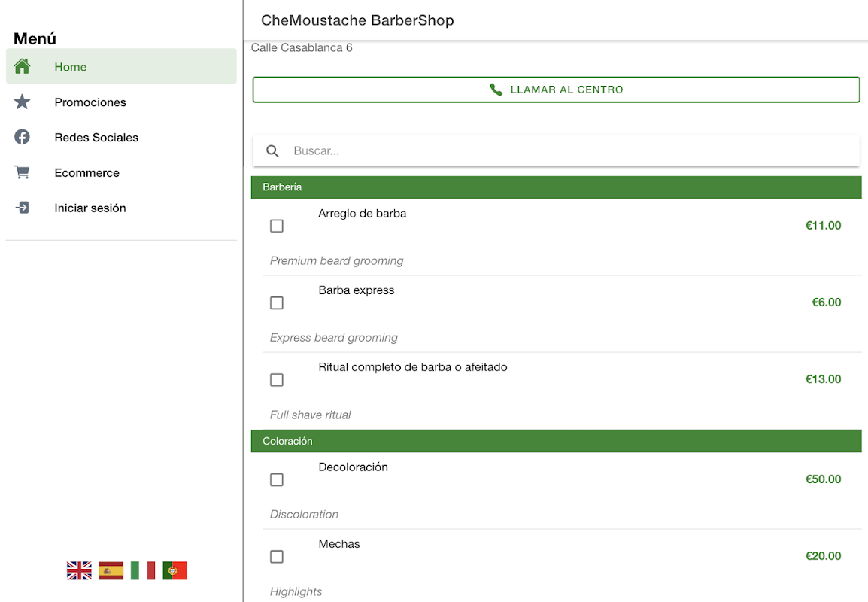
Task: Click the Redes Sociales Facebook icon
Action: (23, 137)
